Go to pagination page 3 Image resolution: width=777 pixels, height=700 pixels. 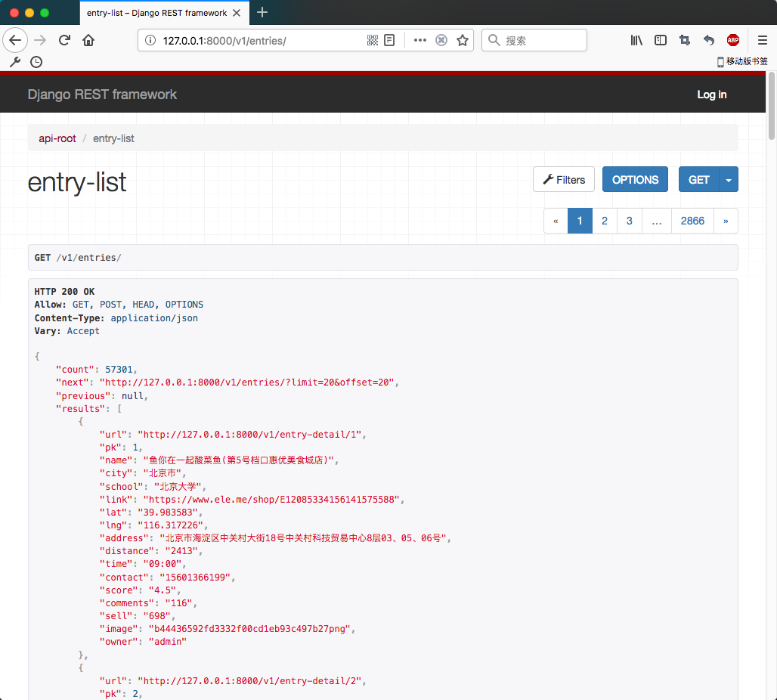[x=630, y=221]
